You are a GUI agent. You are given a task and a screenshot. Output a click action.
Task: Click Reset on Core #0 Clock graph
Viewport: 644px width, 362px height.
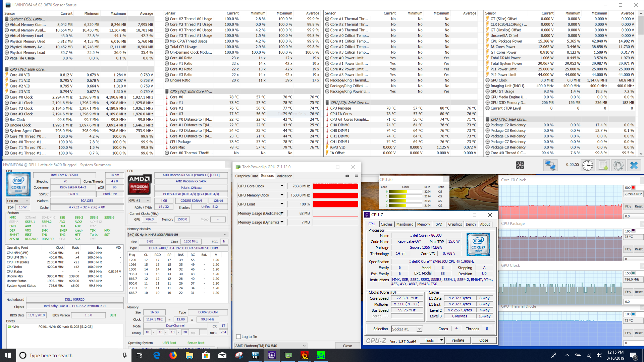[x=638, y=206]
